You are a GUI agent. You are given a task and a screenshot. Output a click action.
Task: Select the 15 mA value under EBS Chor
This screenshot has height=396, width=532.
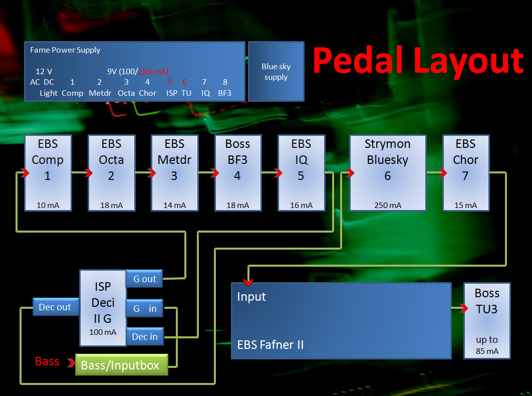point(466,206)
